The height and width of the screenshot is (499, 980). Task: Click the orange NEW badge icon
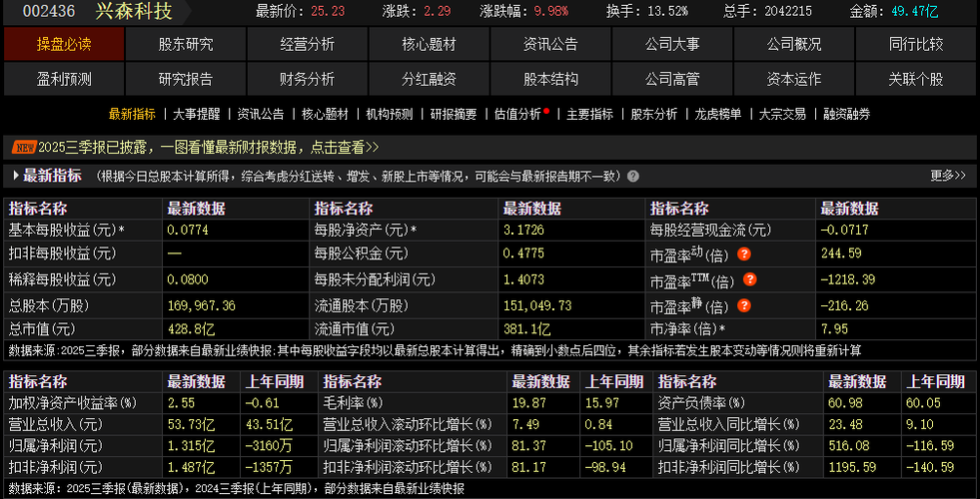pos(23,148)
